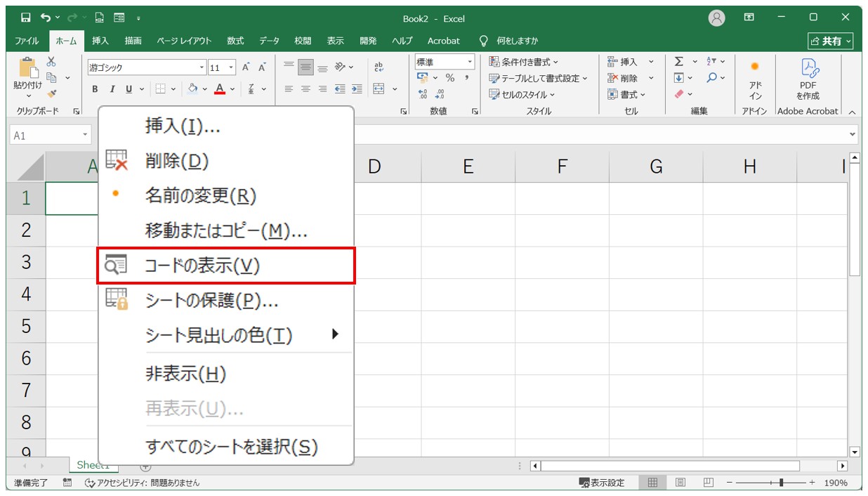Increase font size with the larger A
868x496 pixels.
[x=246, y=67]
